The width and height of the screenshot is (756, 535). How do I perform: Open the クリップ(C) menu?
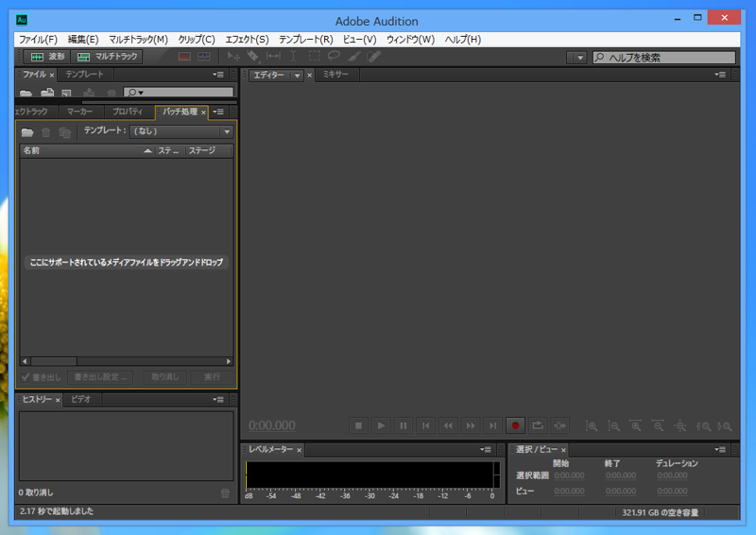point(197,40)
